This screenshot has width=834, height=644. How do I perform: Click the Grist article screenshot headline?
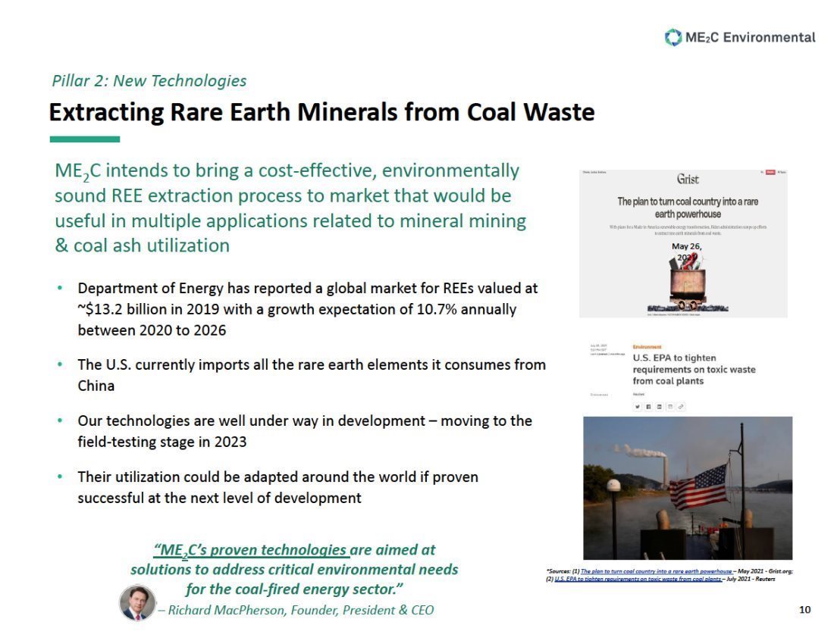tap(687, 207)
